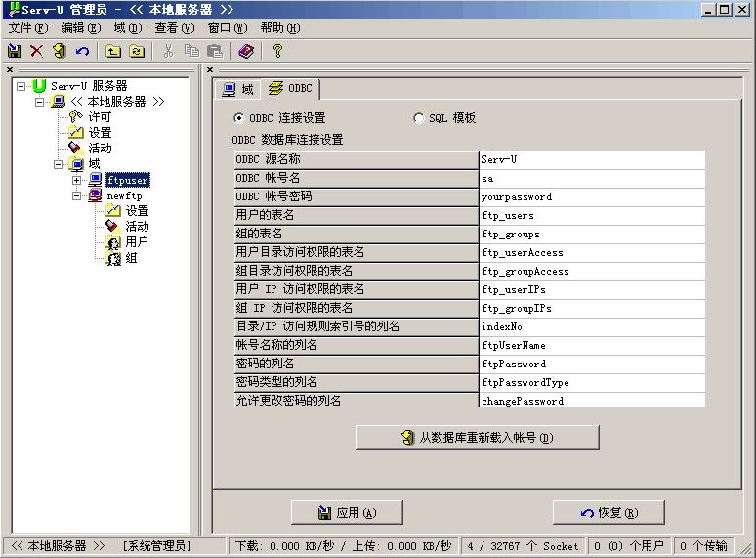This screenshot has width=756, height=558.
Task: Click the save icon in toolbar
Action: [15, 51]
